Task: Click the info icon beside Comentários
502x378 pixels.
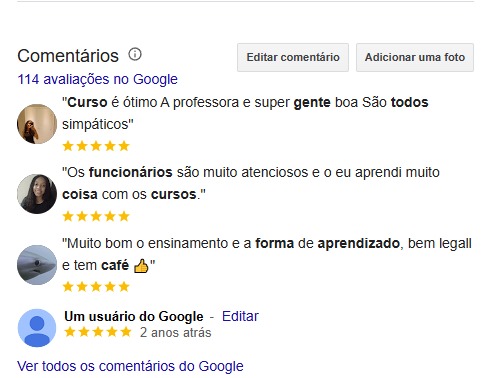Action: click(135, 54)
